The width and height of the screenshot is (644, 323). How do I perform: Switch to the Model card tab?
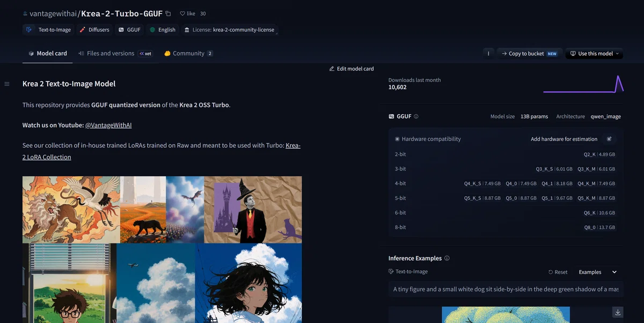[47, 53]
